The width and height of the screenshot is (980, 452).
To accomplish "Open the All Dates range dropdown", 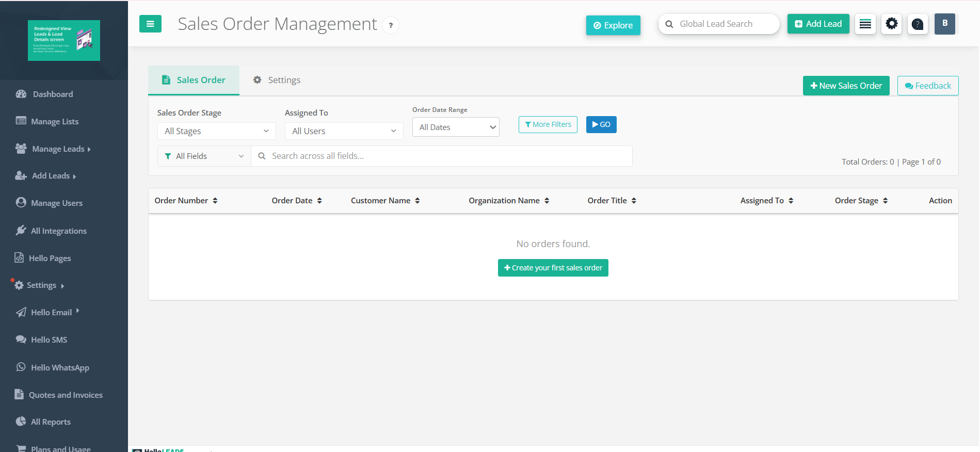I will [x=456, y=127].
